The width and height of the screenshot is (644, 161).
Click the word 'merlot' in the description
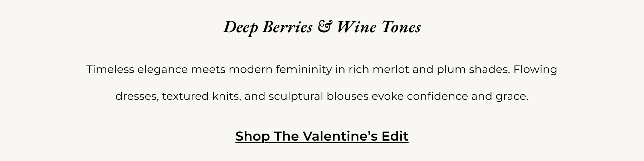coord(391,69)
